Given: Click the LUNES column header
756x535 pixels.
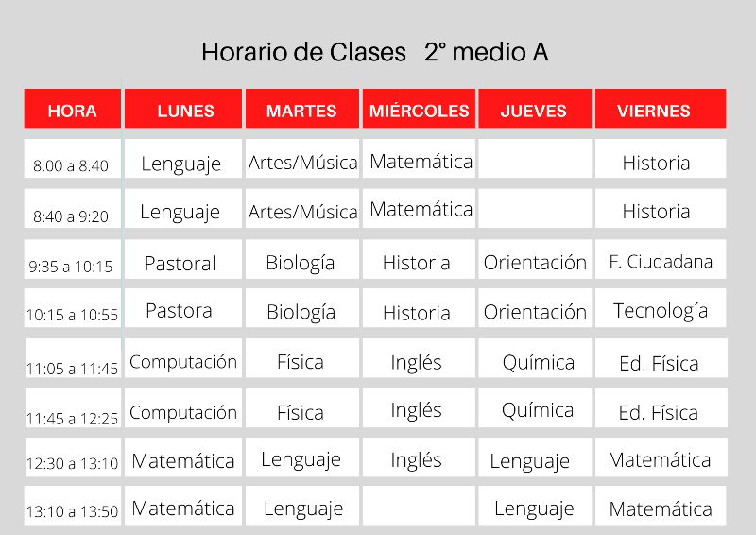Looking at the screenshot, I should pos(185,110).
